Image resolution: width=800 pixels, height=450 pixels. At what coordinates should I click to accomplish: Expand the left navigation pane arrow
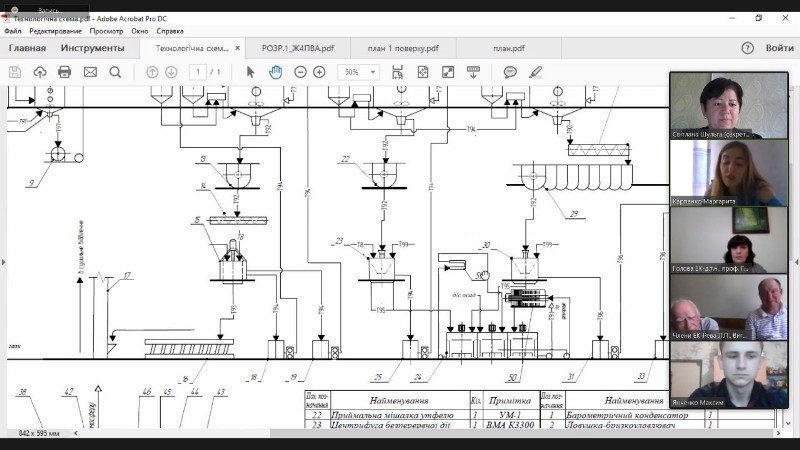coord(4,262)
